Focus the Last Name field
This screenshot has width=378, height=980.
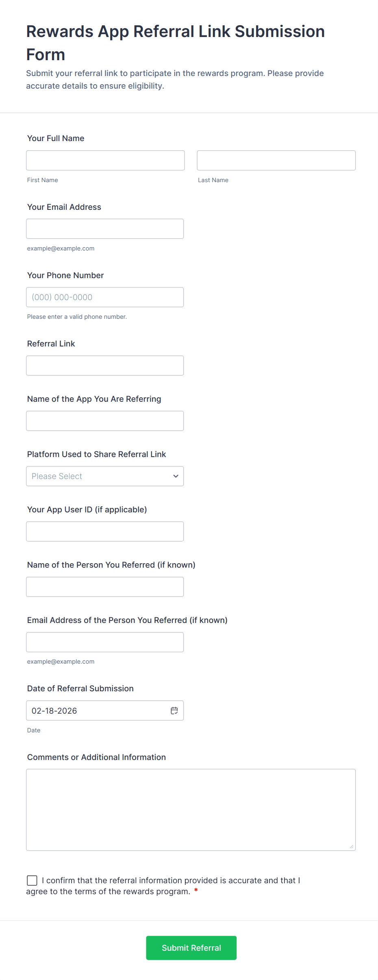coord(276,161)
